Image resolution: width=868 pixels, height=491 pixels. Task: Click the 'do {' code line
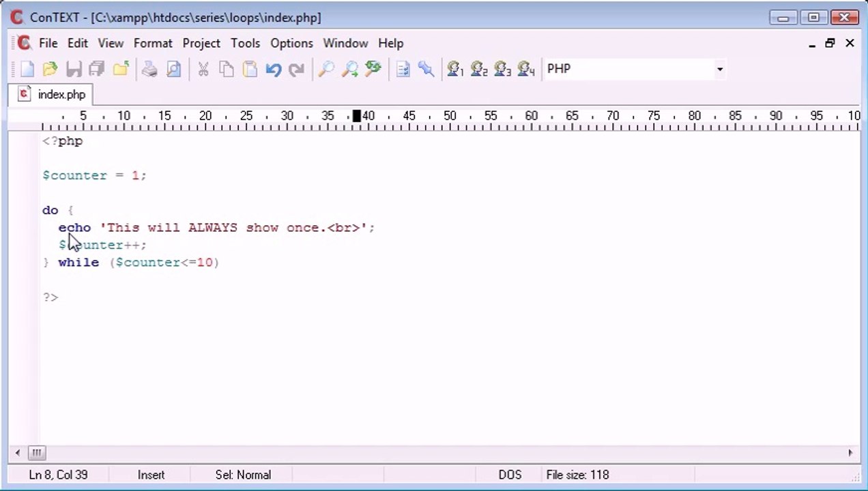click(x=58, y=210)
